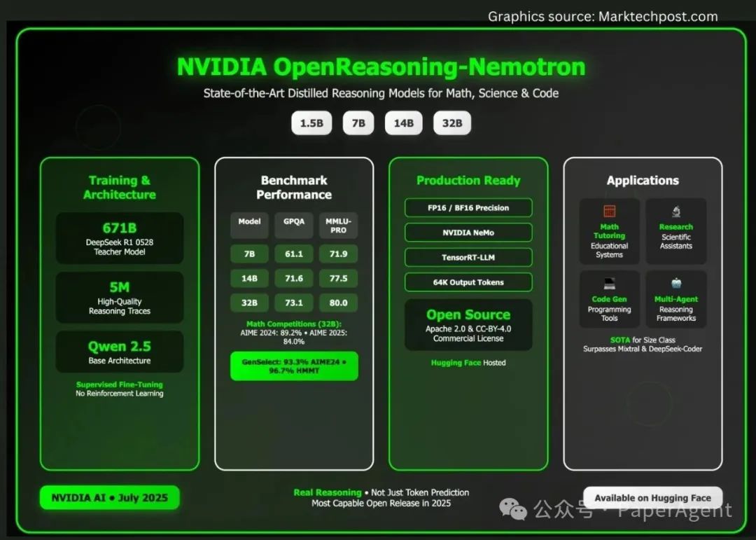Image resolution: width=756 pixels, height=540 pixels.
Task: Click the Production Ready heading
Action: 468,181
